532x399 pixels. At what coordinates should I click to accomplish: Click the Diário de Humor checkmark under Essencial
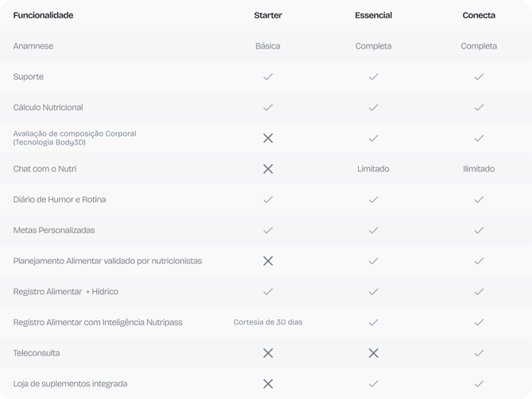click(x=373, y=199)
